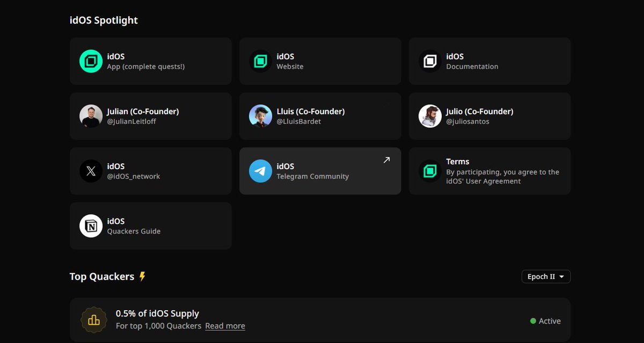644x343 pixels.
Task: Click the lightning bolt beside Top Quackers
Action: [142, 276]
